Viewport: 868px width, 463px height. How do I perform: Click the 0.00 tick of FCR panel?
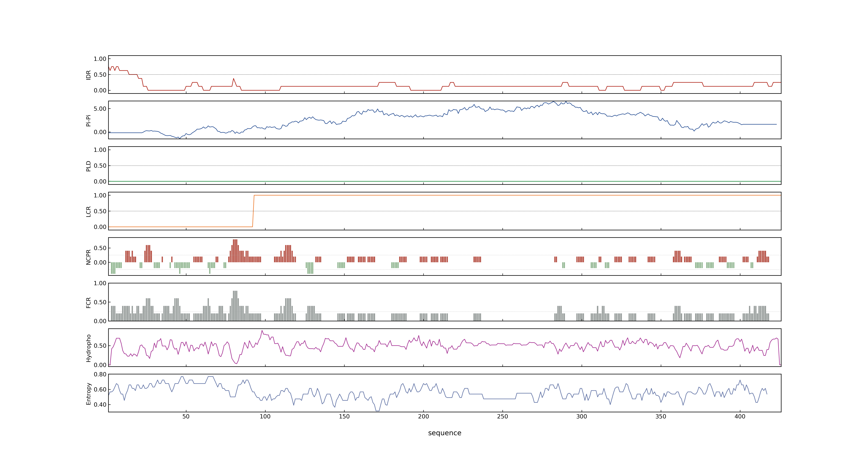point(100,321)
